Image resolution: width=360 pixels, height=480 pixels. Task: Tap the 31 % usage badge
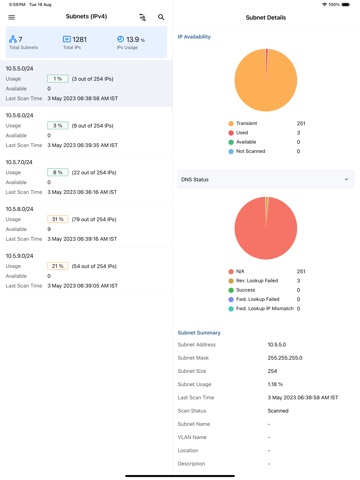click(x=58, y=219)
